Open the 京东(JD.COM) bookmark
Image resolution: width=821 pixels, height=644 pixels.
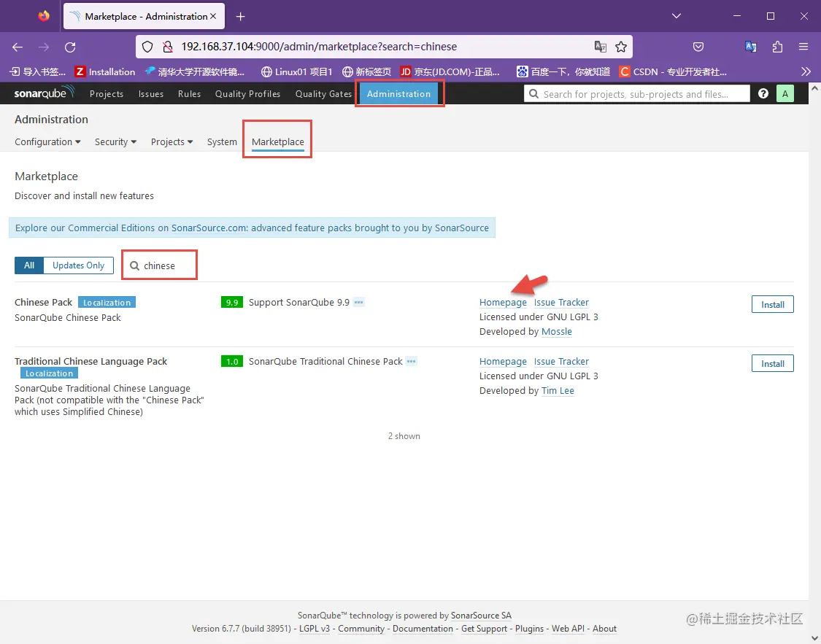[450, 71]
